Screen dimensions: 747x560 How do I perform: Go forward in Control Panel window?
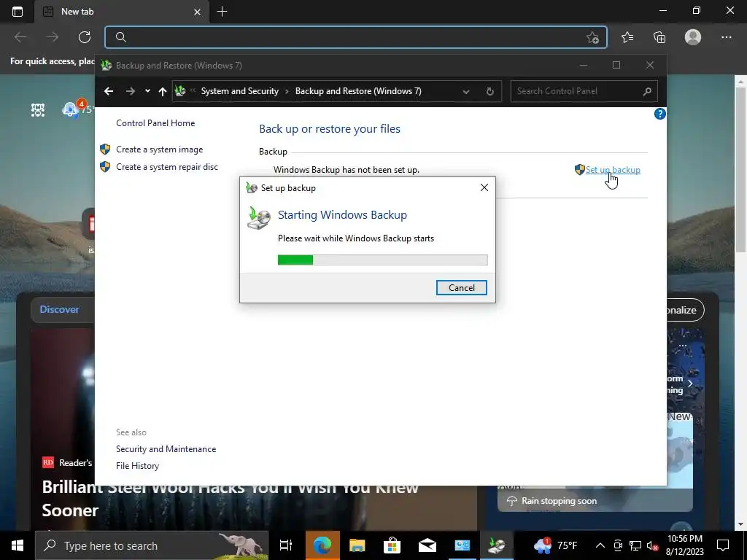(131, 91)
